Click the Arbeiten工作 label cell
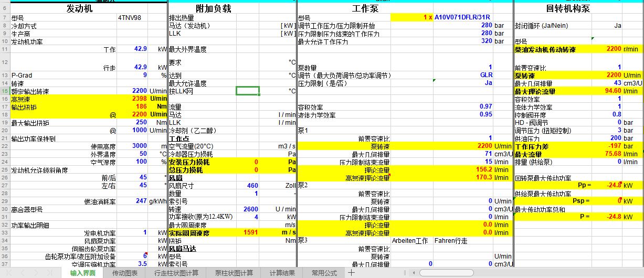The image size is (644, 278). coord(412,240)
